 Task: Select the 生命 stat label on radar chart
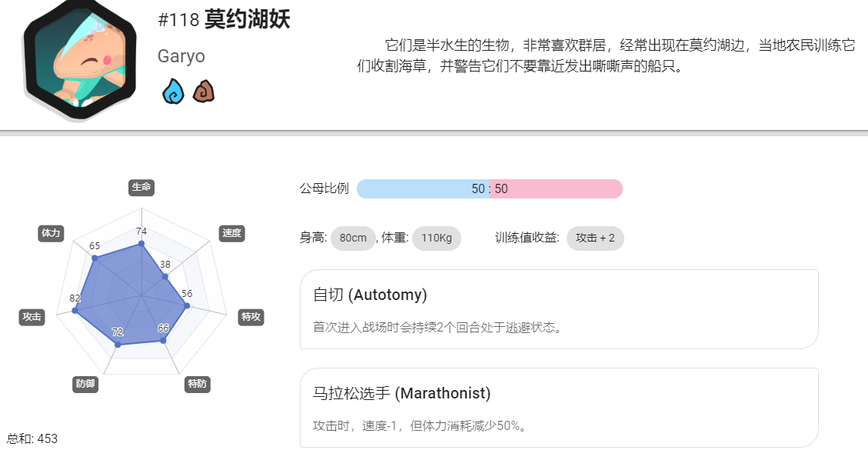click(141, 187)
